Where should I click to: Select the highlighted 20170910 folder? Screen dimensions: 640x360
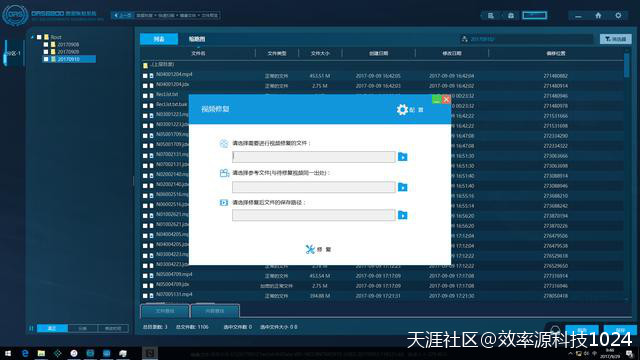(68, 59)
